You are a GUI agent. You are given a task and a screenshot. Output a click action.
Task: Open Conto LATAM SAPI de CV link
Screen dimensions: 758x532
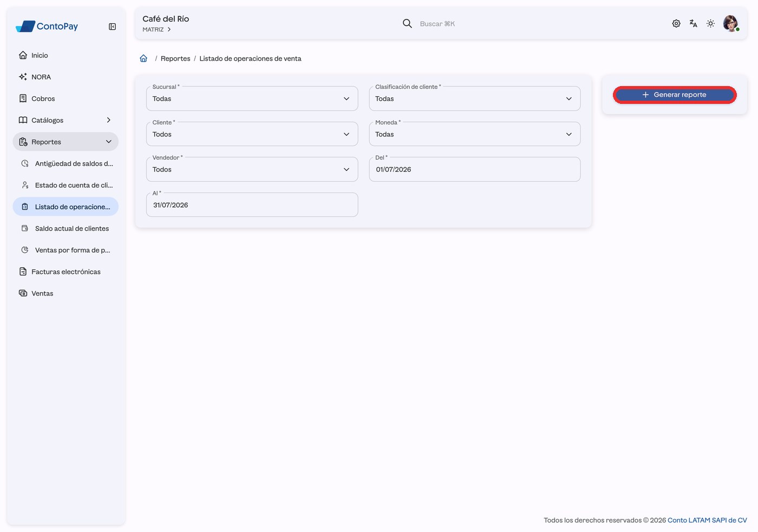click(x=707, y=520)
